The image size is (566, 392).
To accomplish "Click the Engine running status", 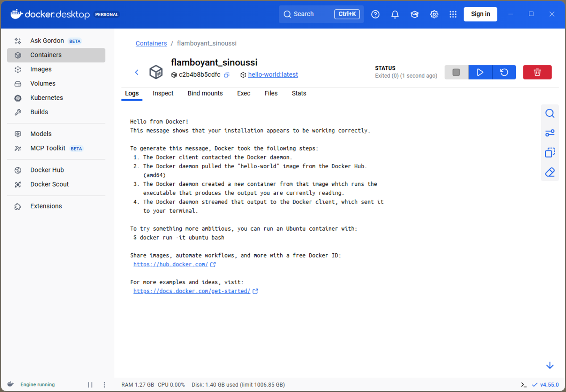I will coord(38,385).
